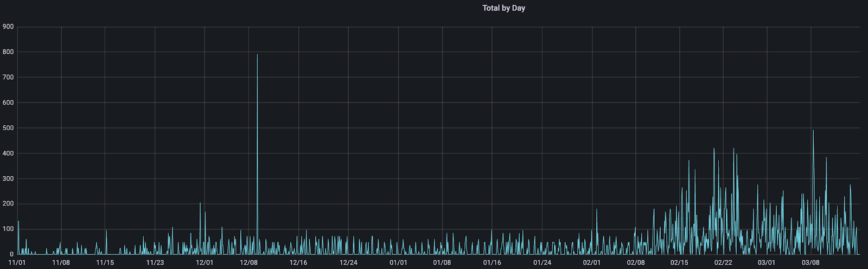Select the 01/08 x-axis label
The width and height of the screenshot is (868, 269).
pos(442,262)
